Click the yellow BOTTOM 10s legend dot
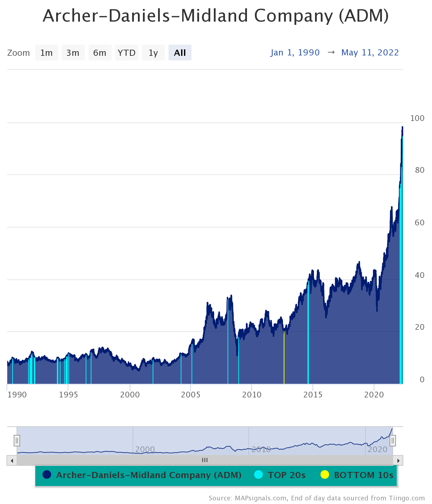Image resolution: width=432 pixels, height=504 pixels. point(325,475)
